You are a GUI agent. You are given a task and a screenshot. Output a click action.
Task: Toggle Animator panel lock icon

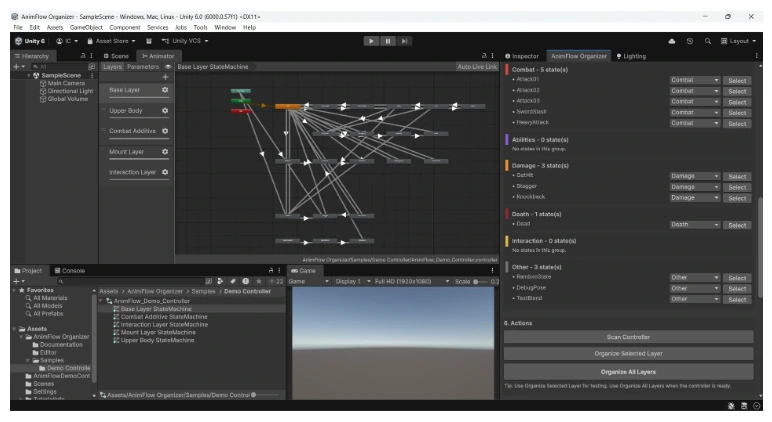[484, 56]
